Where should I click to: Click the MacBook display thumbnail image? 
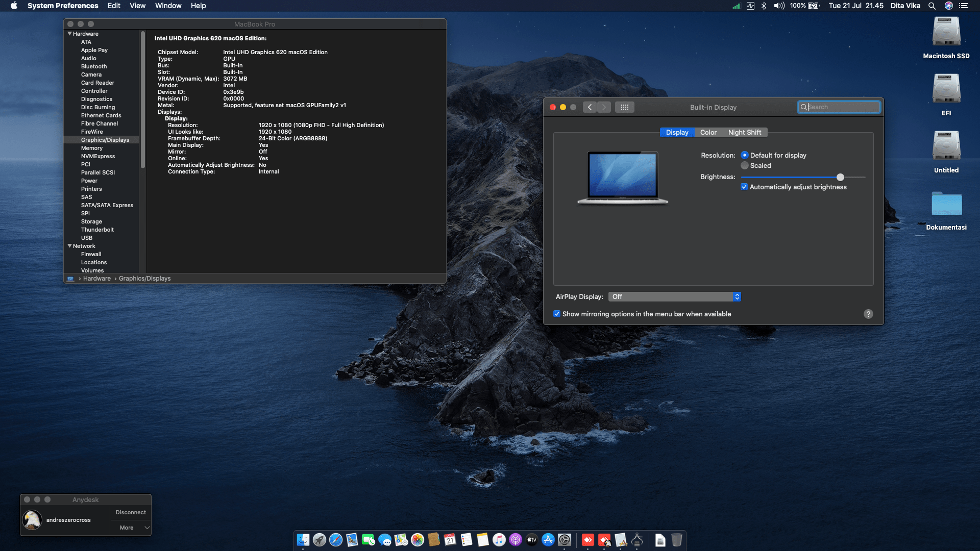coord(623,178)
